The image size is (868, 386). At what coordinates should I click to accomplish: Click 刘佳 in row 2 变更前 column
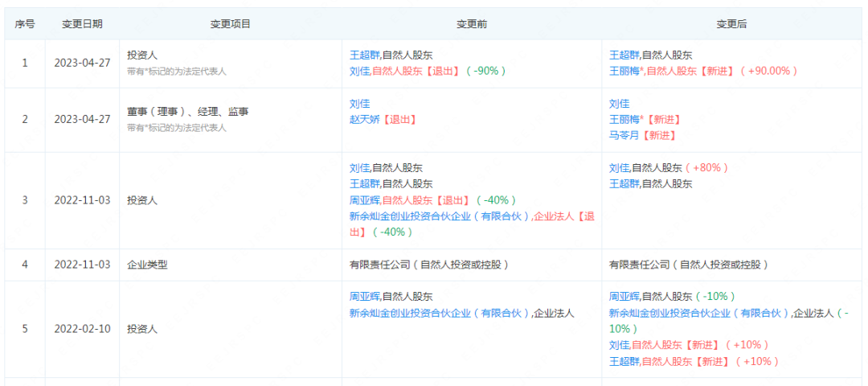(x=359, y=104)
